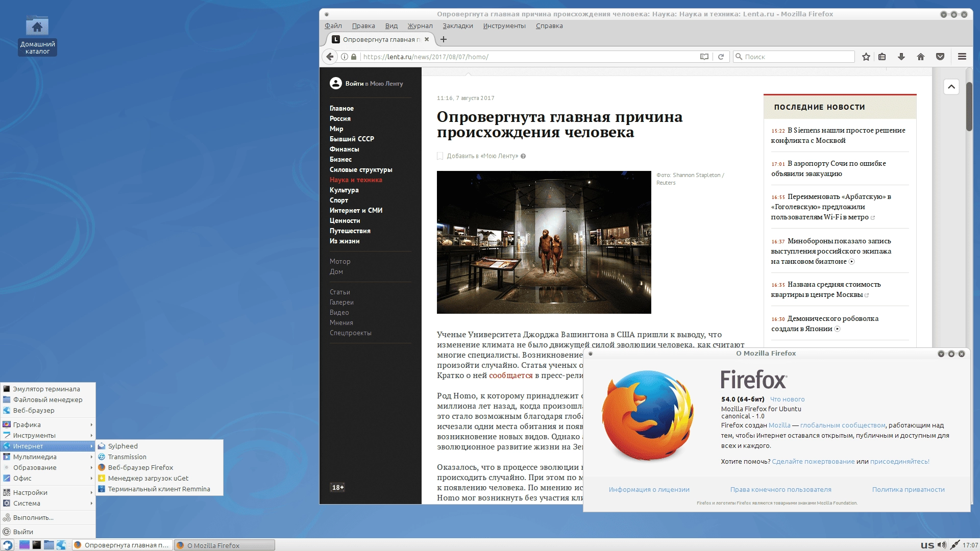Launch Transmission from Internet submenu

pyautogui.click(x=159, y=457)
